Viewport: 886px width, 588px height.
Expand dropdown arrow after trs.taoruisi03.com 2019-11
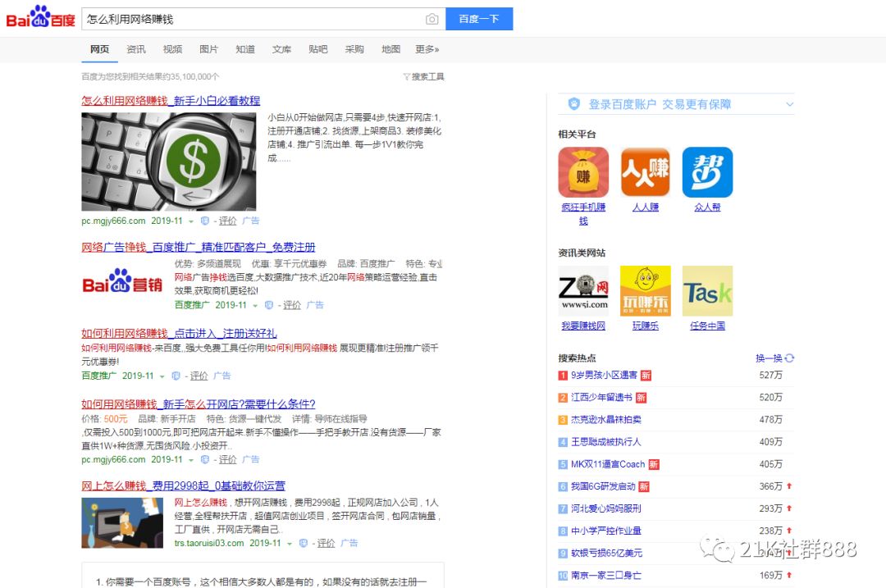(x=290, y=544)
